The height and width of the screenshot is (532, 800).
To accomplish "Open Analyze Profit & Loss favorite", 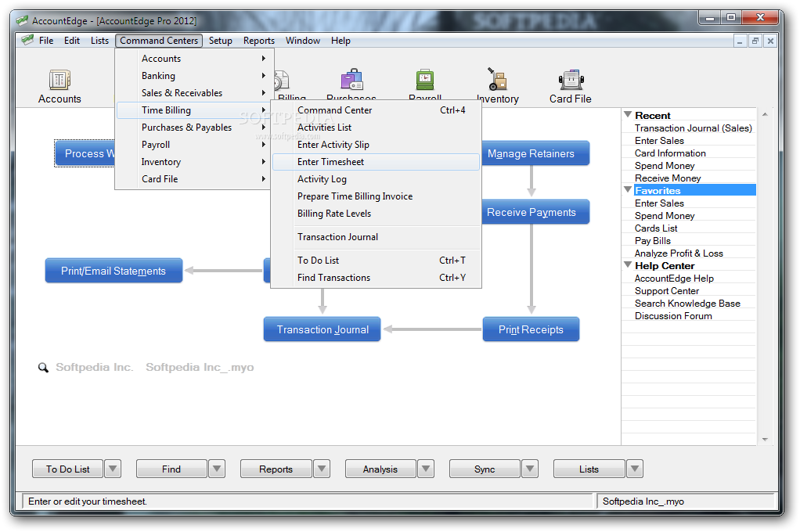I will coord(679,253).
